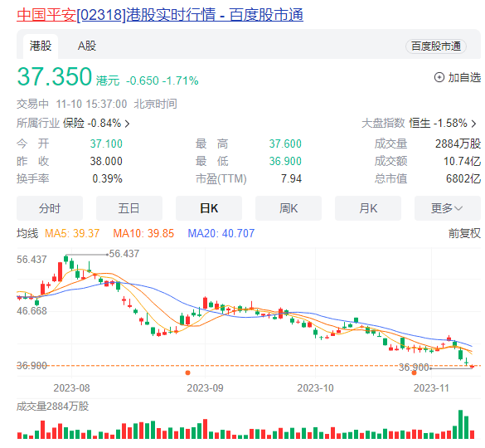Click the trading time 11-10 15:37:00 text
485x448 pixels.
[x=91, y=104]
